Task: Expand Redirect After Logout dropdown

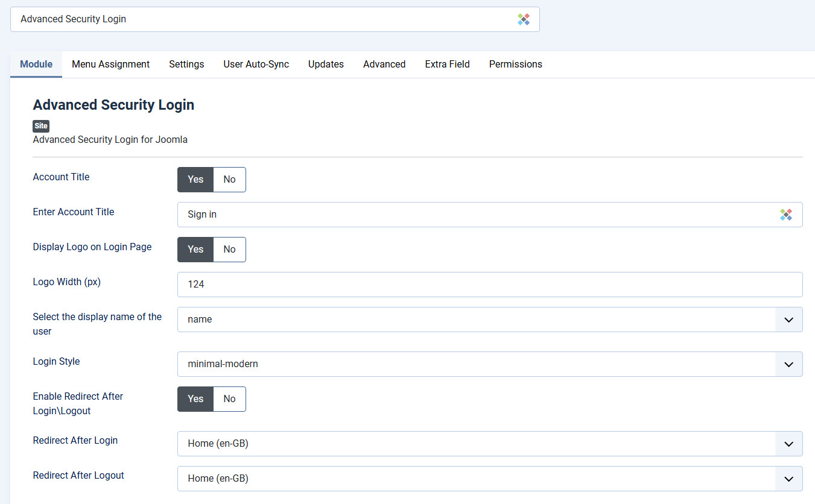Action: tap(489, 479)
